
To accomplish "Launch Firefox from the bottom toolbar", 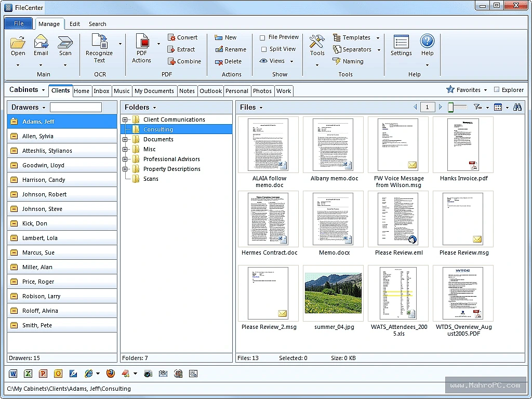I will [110, 374].
